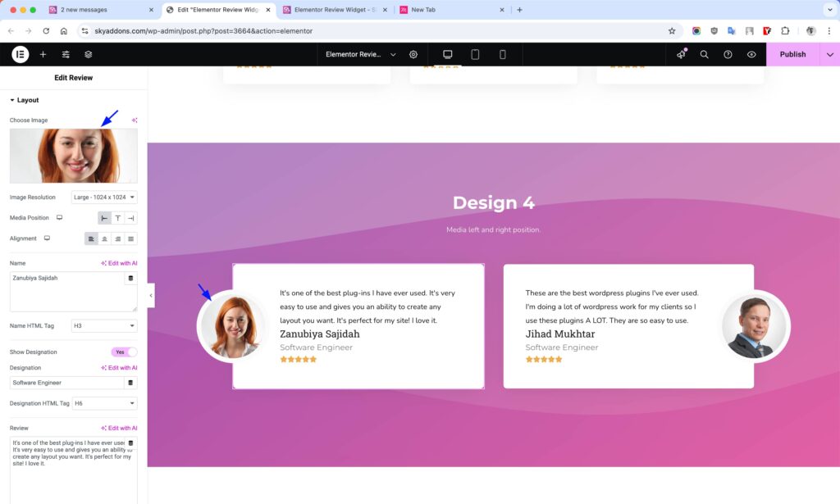The width and height of the screenshot is (840, 504).
Task: Go to the browser home page
Action: (64, 31)
